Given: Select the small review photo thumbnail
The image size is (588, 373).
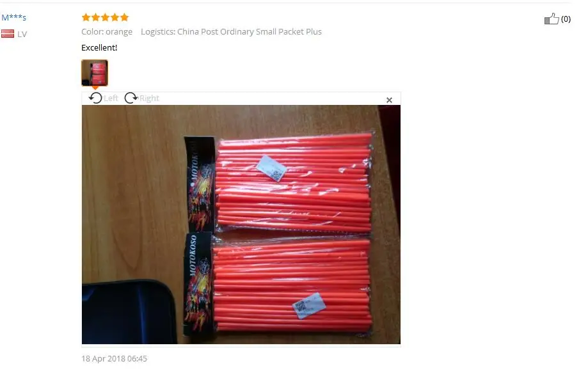Looking at the screenshot, I should tap(95, 73).
